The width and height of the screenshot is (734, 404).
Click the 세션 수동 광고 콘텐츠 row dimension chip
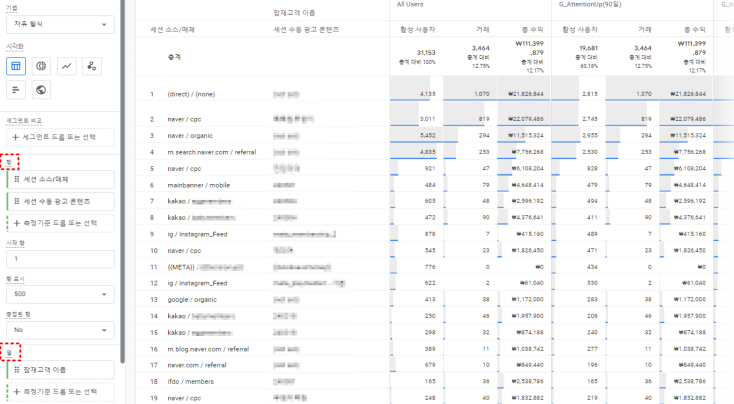click(x=60, y=201)
